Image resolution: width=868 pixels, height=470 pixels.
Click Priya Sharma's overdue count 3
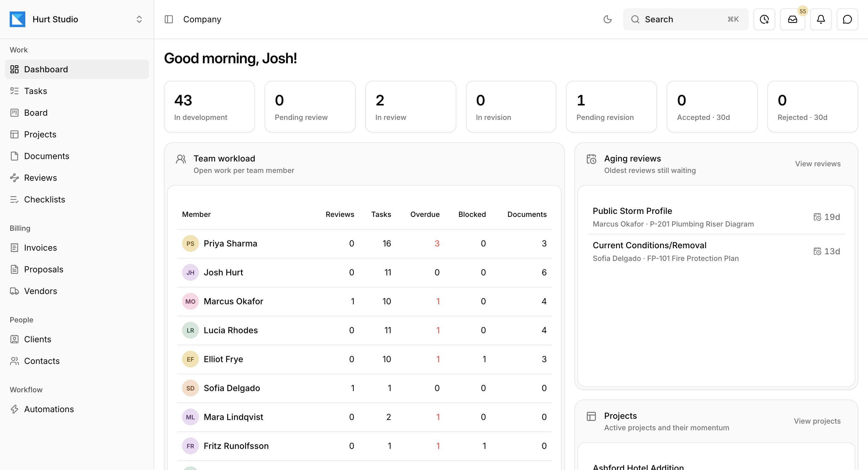[437, 243]
